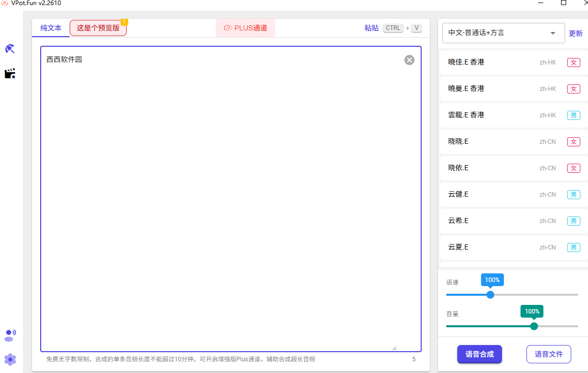The image size is (588, 373).
Task: Clear text with the gray X icon
Action: (409, 60)
